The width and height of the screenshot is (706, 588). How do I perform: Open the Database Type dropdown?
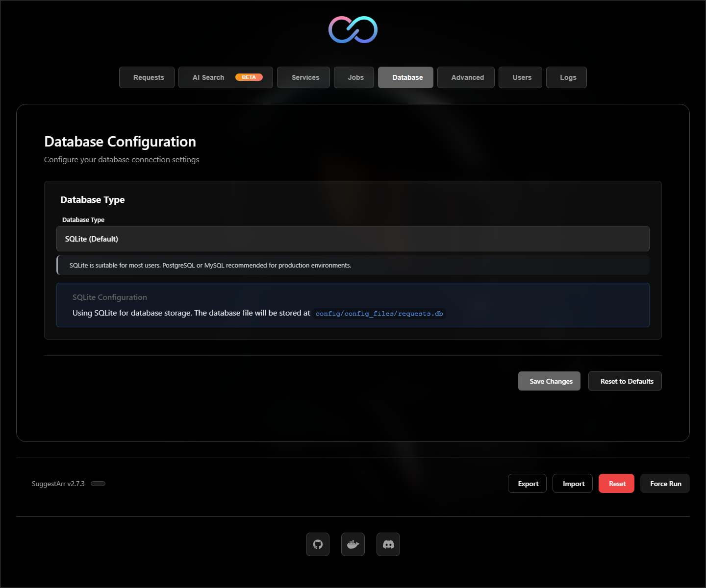pos(353,239)
